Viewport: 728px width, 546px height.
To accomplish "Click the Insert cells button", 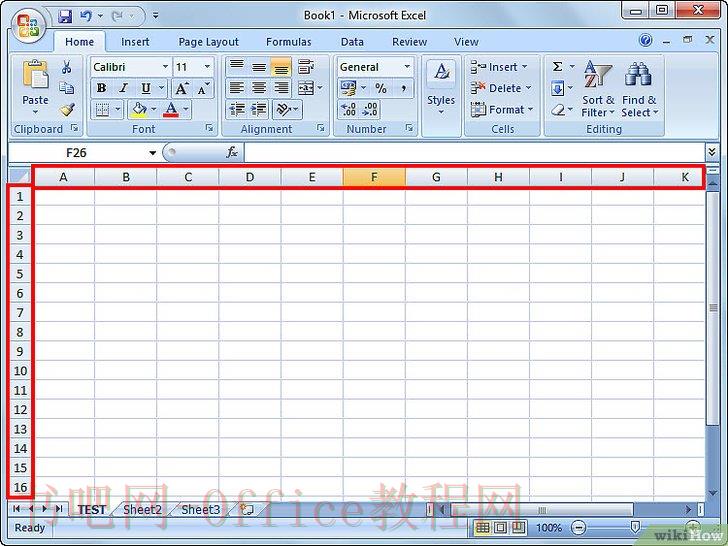I will pyautogui.click(x=499, y=67).
